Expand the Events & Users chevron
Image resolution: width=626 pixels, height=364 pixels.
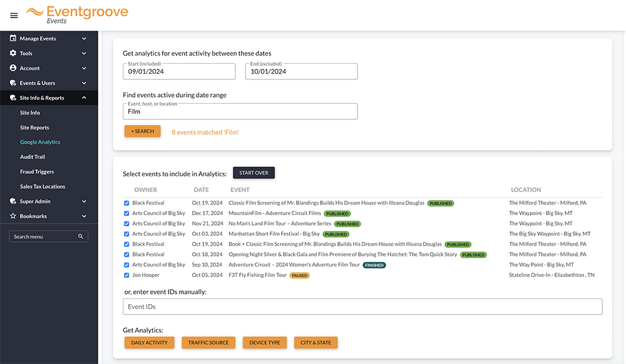[x=85, y=83]
